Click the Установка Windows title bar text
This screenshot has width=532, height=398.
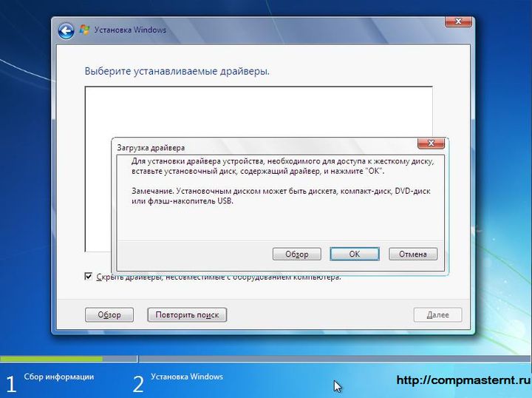130,30
